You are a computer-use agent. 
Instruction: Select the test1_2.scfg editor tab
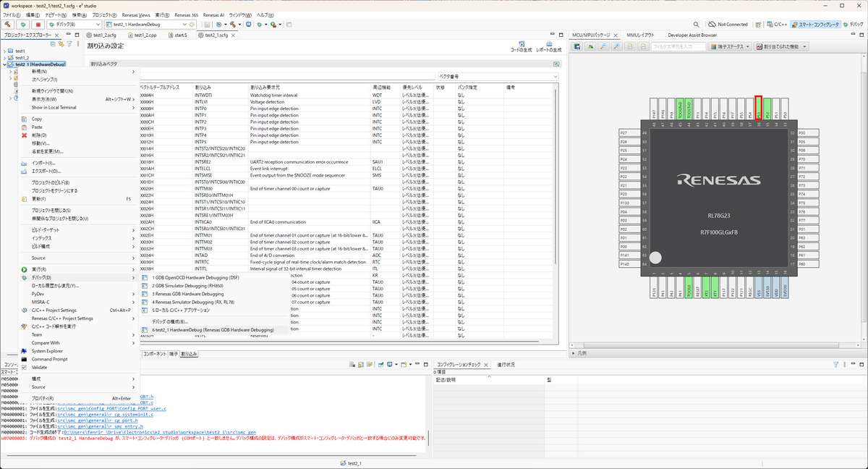coord(102,34)
